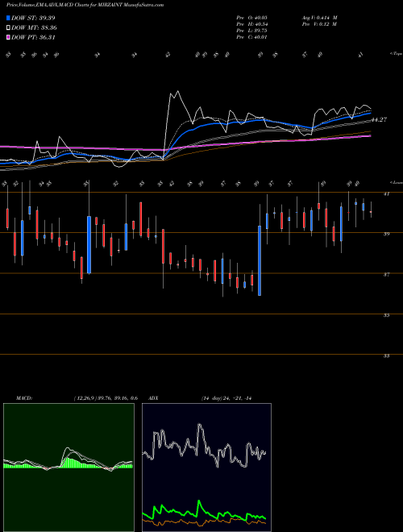Click the 'Pre H: 40.54' value
The width and height of the screenshot is (403, 532).
pyautogui.click(x=252, y=24)
